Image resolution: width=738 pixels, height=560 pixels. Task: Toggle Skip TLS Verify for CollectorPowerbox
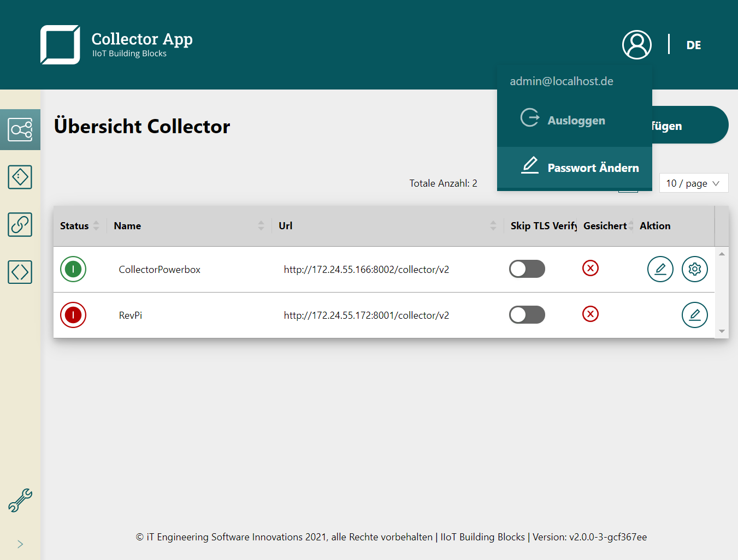[x=527, y=269]
